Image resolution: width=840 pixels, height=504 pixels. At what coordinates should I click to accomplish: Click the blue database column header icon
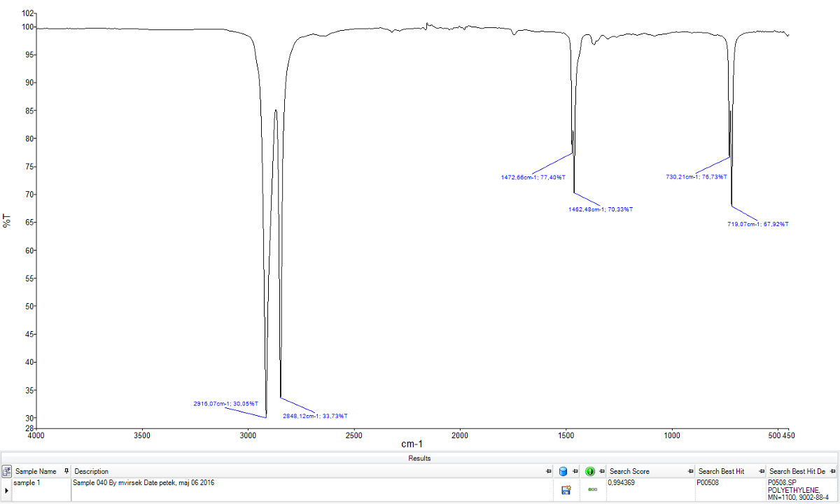click(563, 471)
